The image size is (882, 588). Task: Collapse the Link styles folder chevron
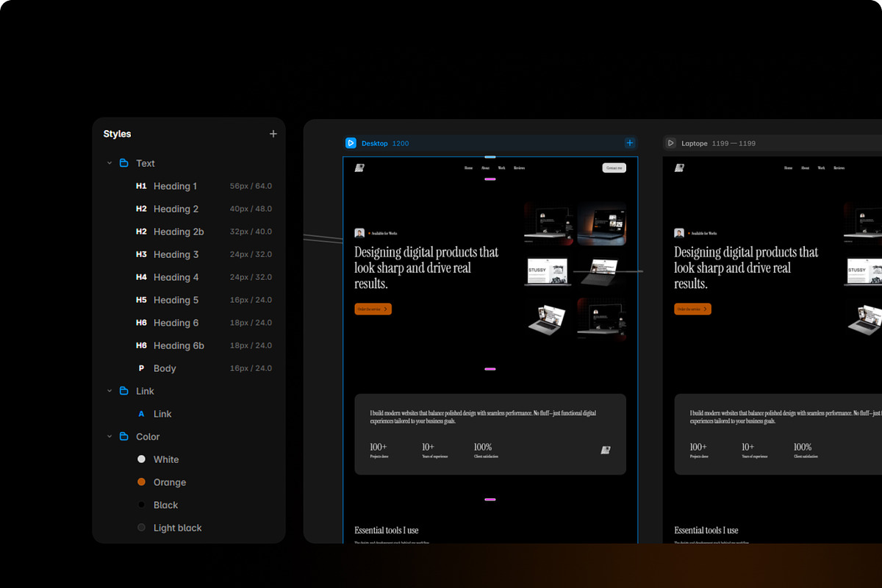pyautogui.click(x=110, y=391)
